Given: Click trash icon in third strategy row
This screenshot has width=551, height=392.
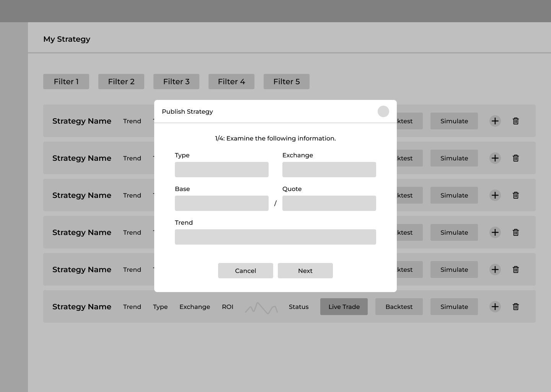Looking at the screenshot, I should [515, 195].
